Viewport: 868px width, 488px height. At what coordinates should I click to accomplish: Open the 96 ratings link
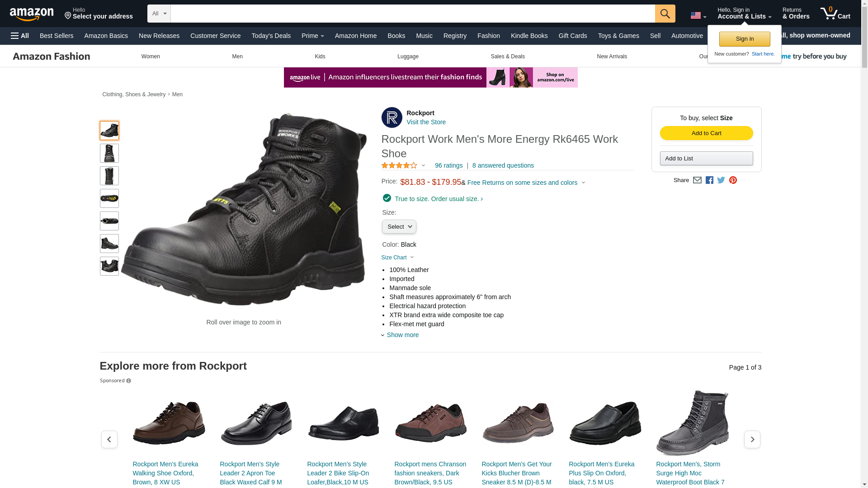click(448, 165)
